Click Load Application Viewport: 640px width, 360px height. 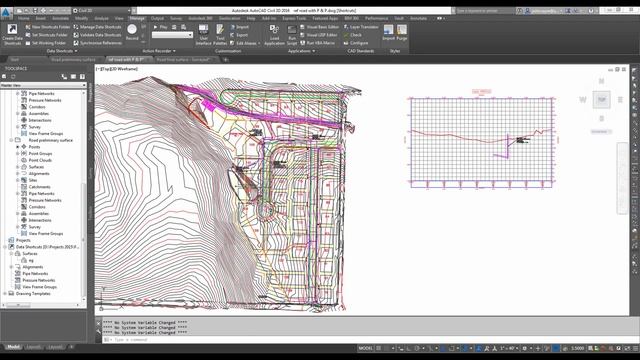pyautogui.click(x=274, y=35)
